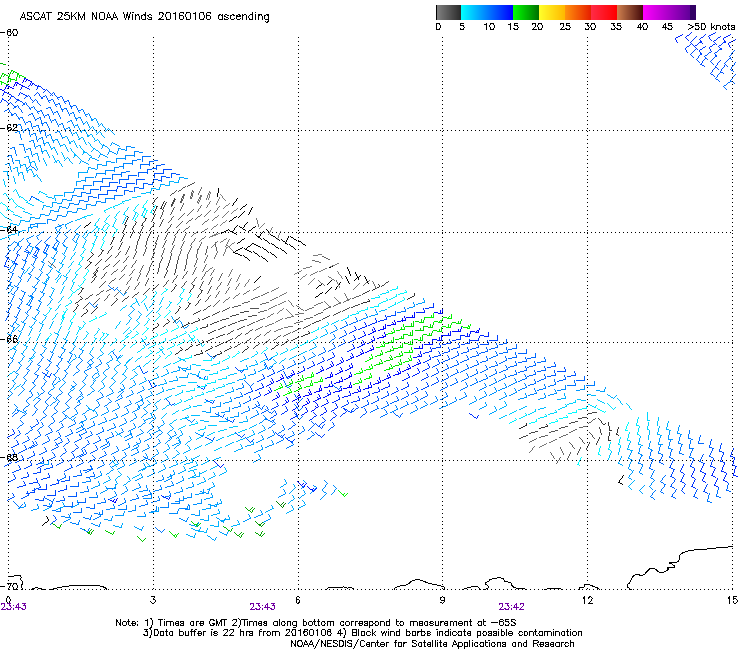
Task: Click the 'Data buffer is 22 hrs' note
Action: point(362,633)
